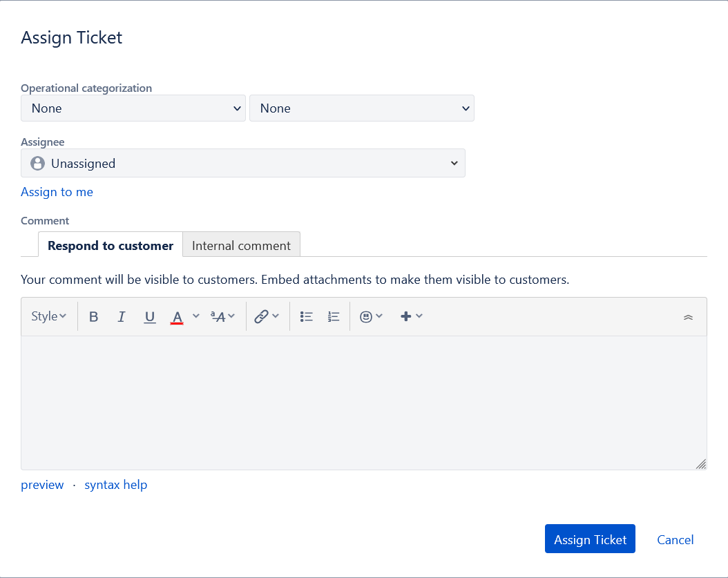Click the Operational categorization label

(x=86, y=88)
